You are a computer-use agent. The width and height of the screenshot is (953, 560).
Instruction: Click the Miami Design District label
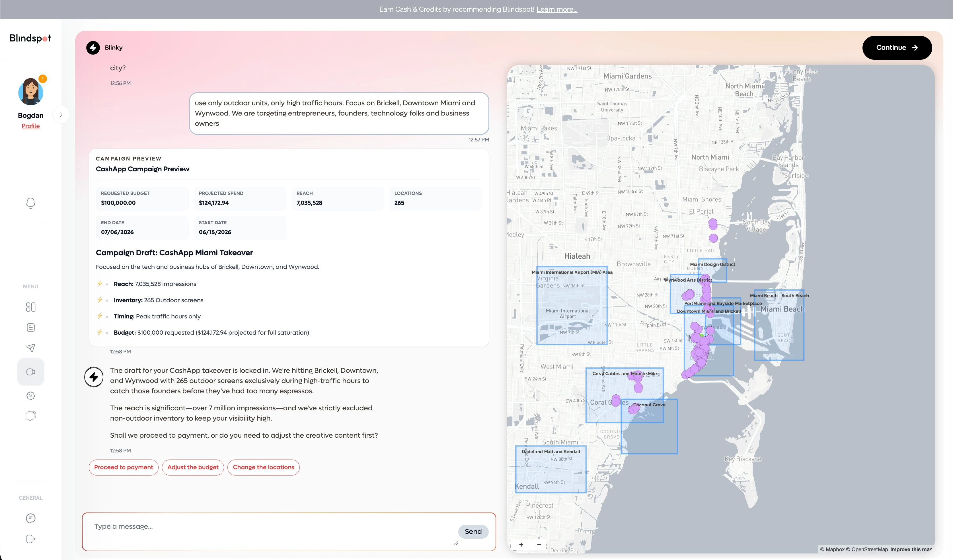pos(712,264)
